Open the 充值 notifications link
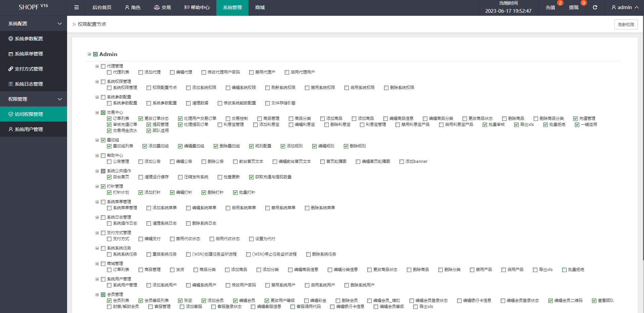This screenshot has height=313, width=644. [x=550, y=7]
